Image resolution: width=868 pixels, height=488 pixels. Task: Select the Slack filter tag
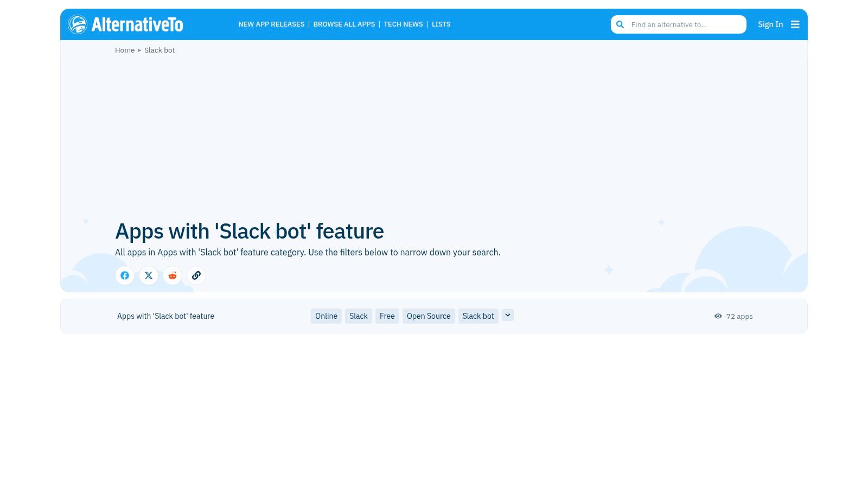click(x=359, y=316)
